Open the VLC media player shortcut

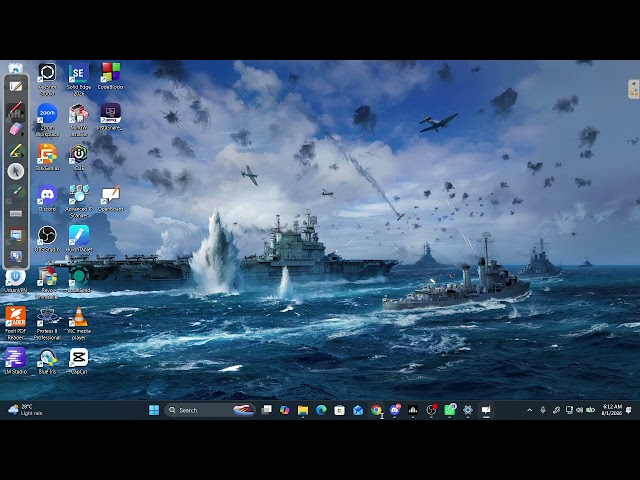coord(79,323)
